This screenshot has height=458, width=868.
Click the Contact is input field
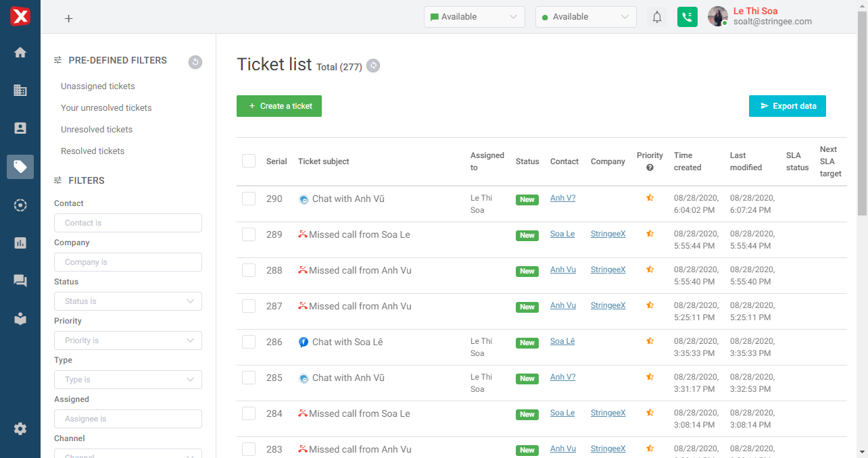tap(128, 223)
